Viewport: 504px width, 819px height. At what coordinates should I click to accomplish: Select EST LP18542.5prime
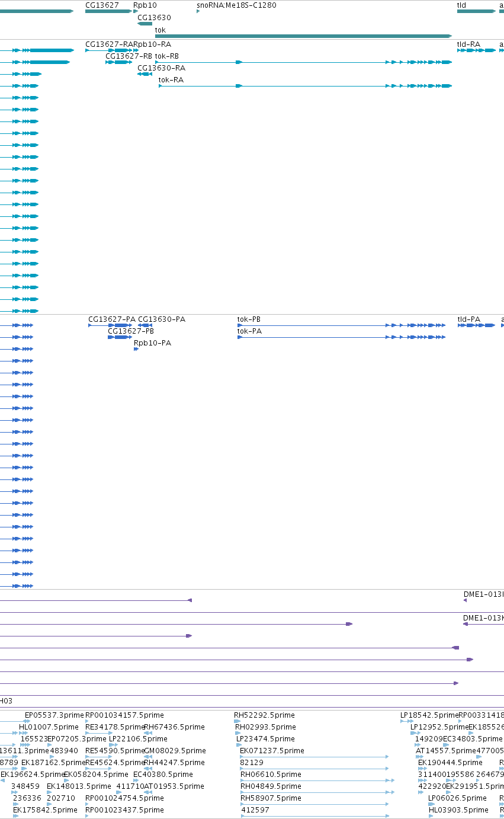[429, 715]
